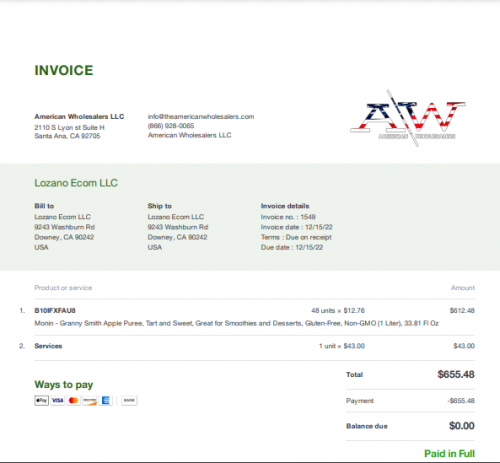The height and width of the screenshot is (463, 500).
Task: Select Downey, CA 90242 under Ship to
Action: pos(177,237)
